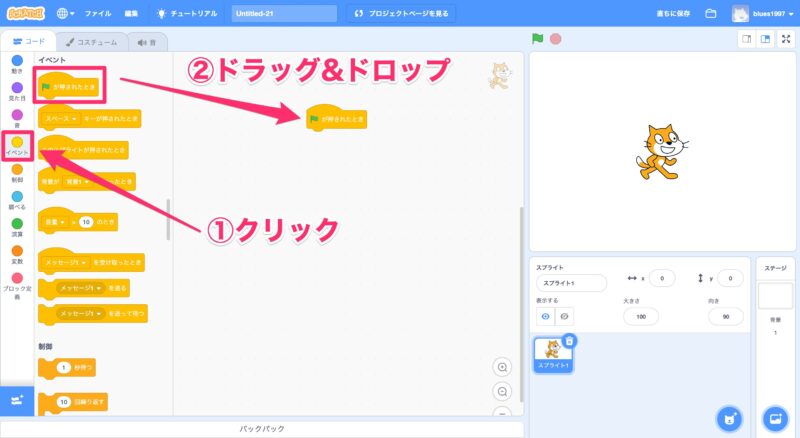Viewport: 800px width, 438px height.
Task: Click the choose a sprite cat button
Action: click(730, 418)
